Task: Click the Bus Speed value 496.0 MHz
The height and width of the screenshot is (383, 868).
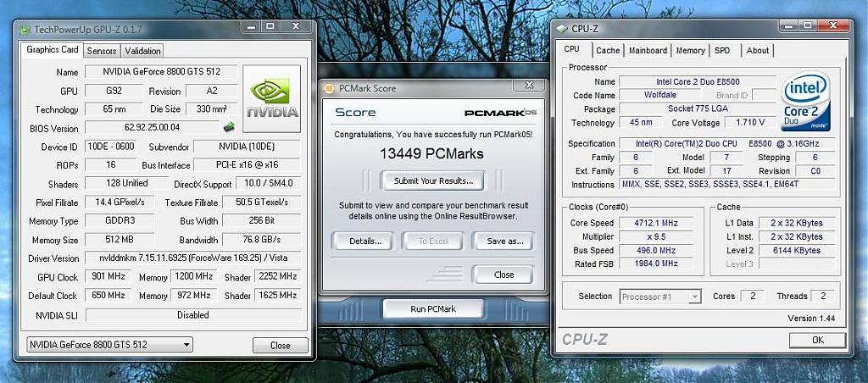Action: point(655,250)
